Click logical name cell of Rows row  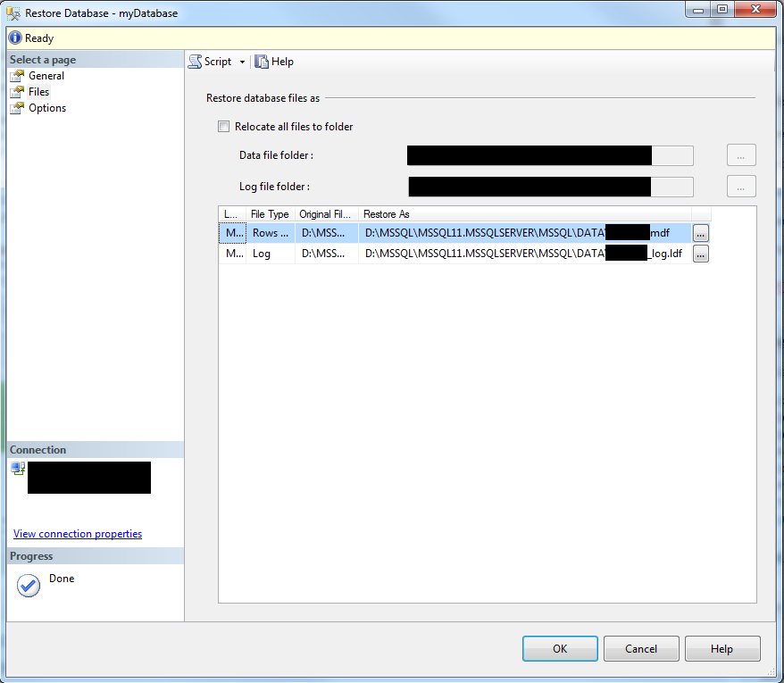pyautogui.click(x=232, y=233)
